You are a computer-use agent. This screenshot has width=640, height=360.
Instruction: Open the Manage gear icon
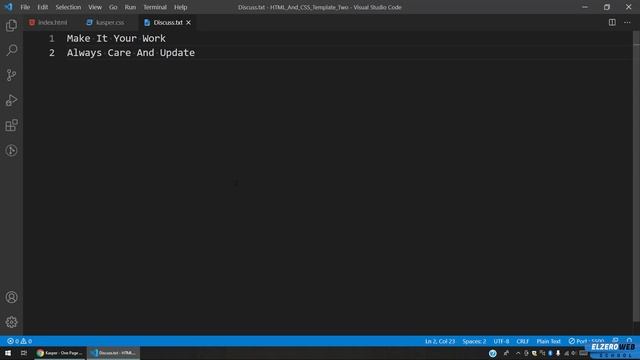point(11,322)
